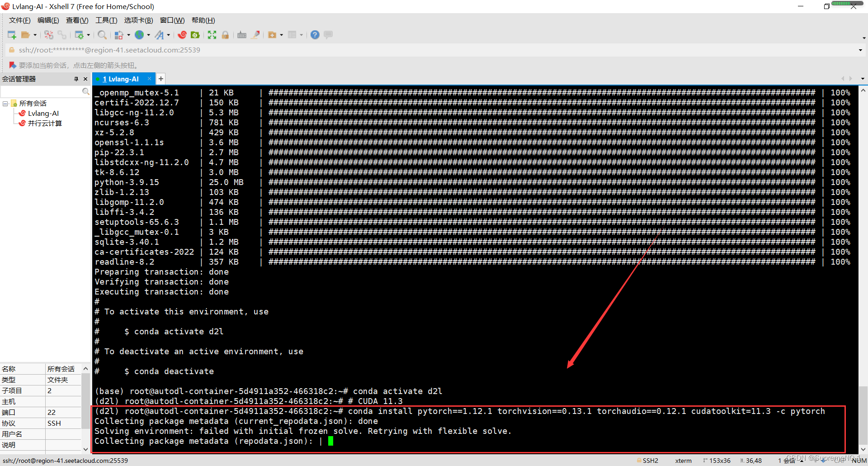Close the Lvlang-AI tab
The width and height of the screenshot is (868, 466).
(149, 79)
